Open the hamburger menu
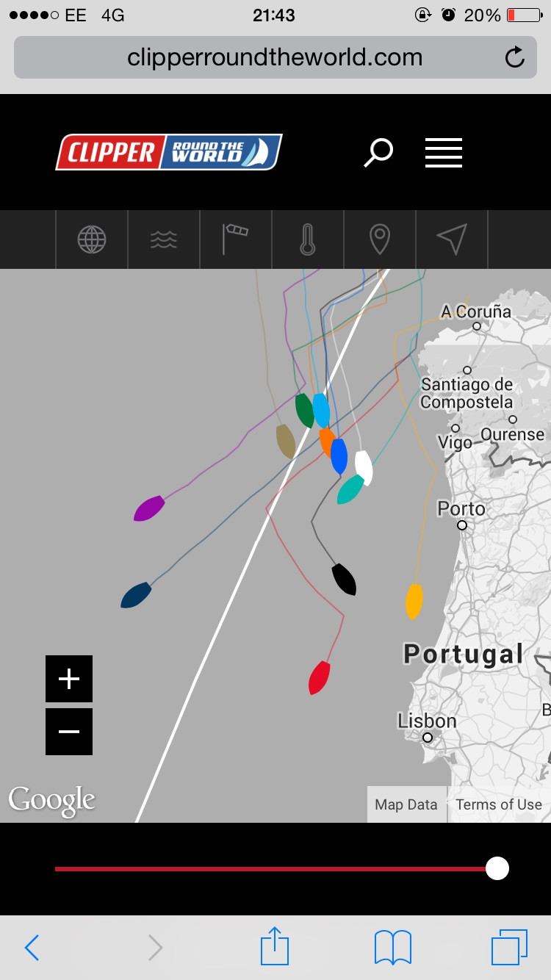Screen dimensions: 551x980 click(443, 153)
